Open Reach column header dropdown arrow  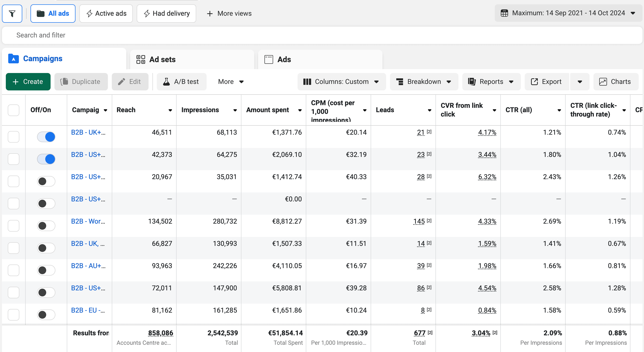[170, 110]
